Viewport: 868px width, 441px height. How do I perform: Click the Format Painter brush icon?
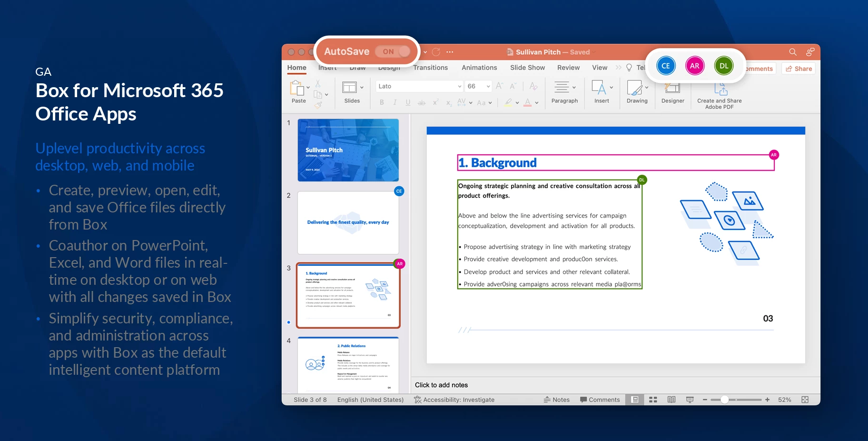coord(318,105)
